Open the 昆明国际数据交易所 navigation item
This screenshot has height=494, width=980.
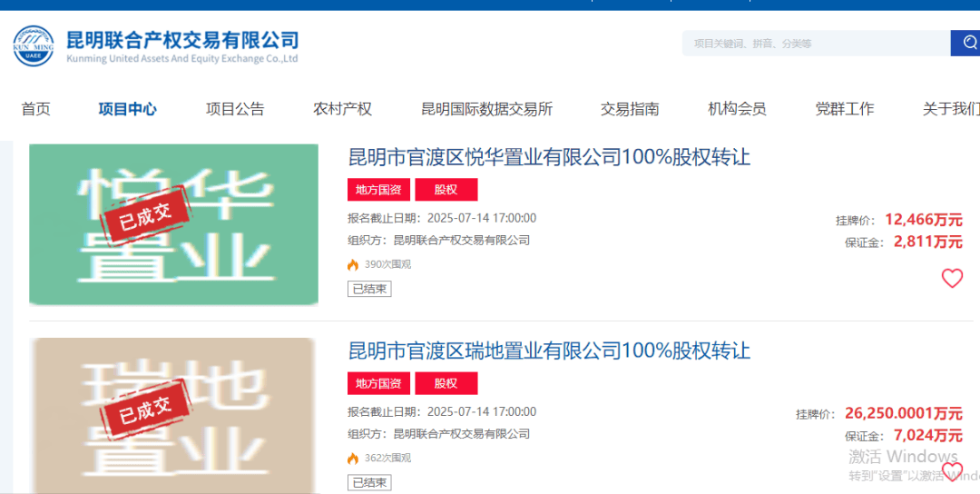pyautogui.click(x=487, y=109)
